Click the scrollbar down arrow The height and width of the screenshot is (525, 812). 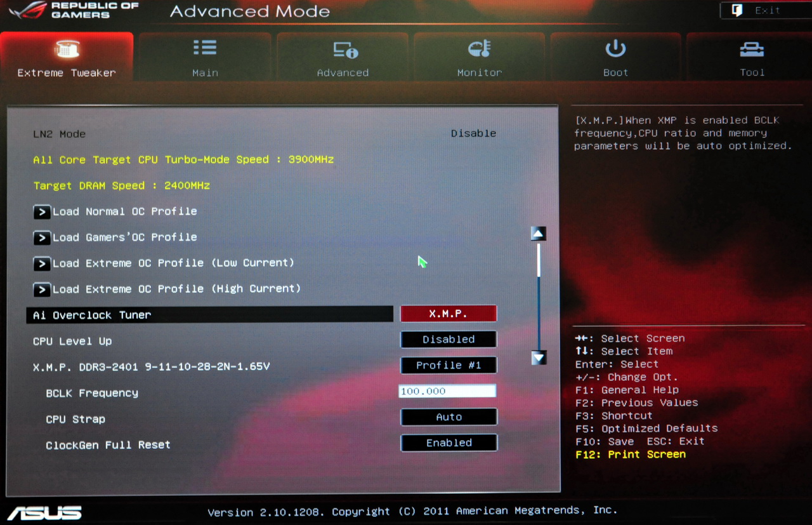tap(539, 357)
